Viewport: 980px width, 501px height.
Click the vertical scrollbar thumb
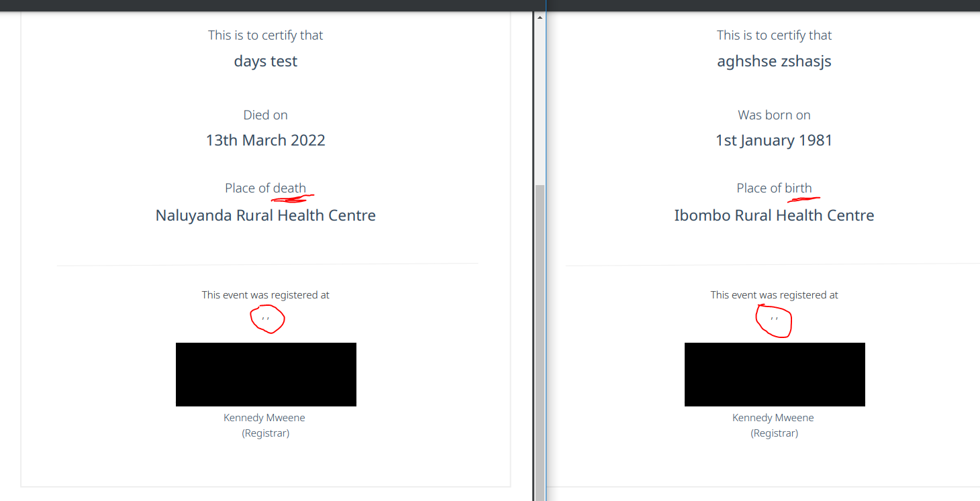pos(540,343)
